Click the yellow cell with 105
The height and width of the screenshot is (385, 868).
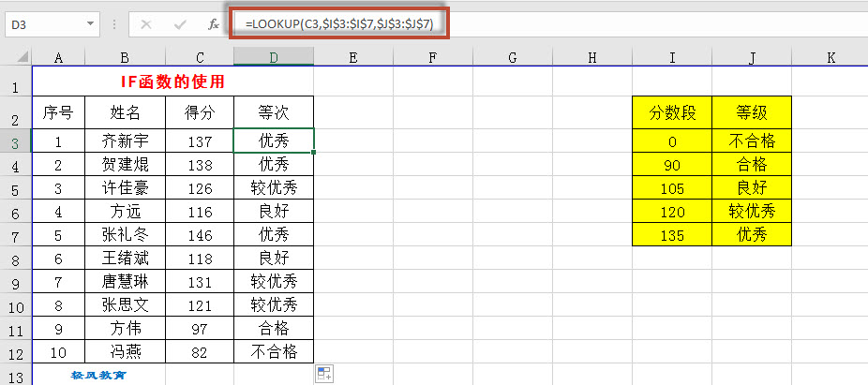pos(672,188)
